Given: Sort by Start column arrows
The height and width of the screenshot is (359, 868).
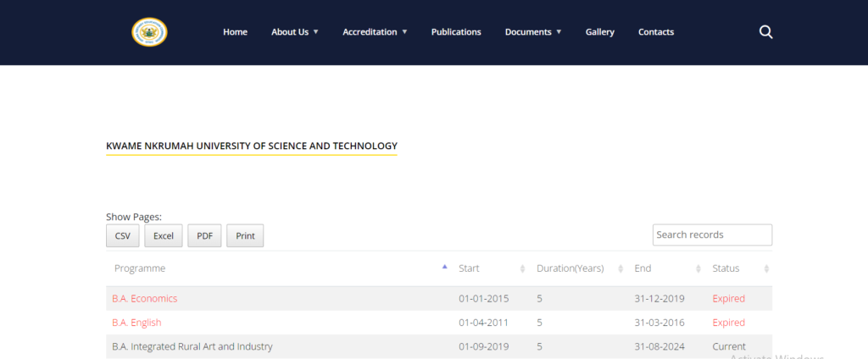Looking at the screenshot, I should (x=522, y=269).
